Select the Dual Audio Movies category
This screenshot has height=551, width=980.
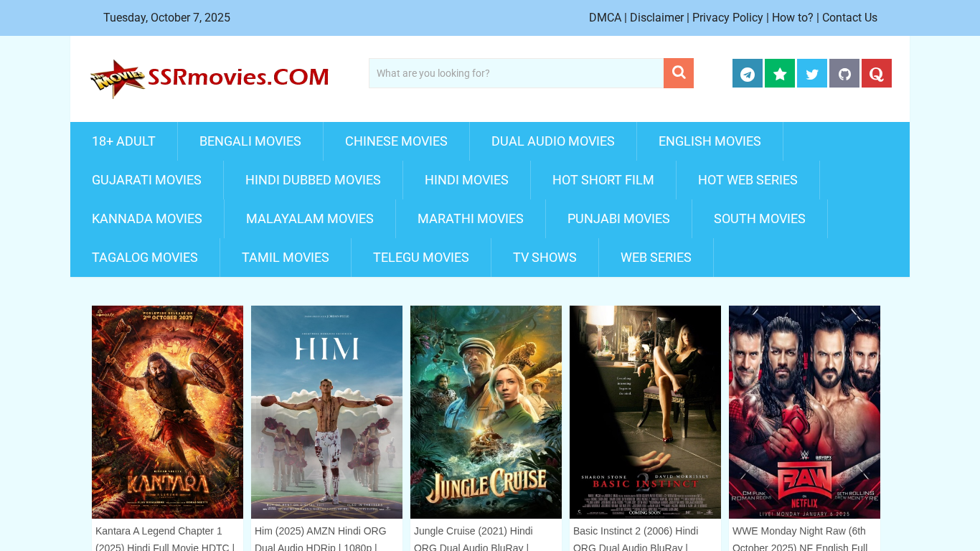click(553, 141)
